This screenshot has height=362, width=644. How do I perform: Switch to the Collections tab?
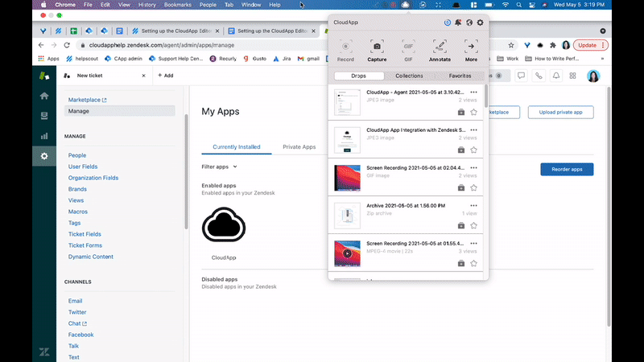click(x=409, y=76)
